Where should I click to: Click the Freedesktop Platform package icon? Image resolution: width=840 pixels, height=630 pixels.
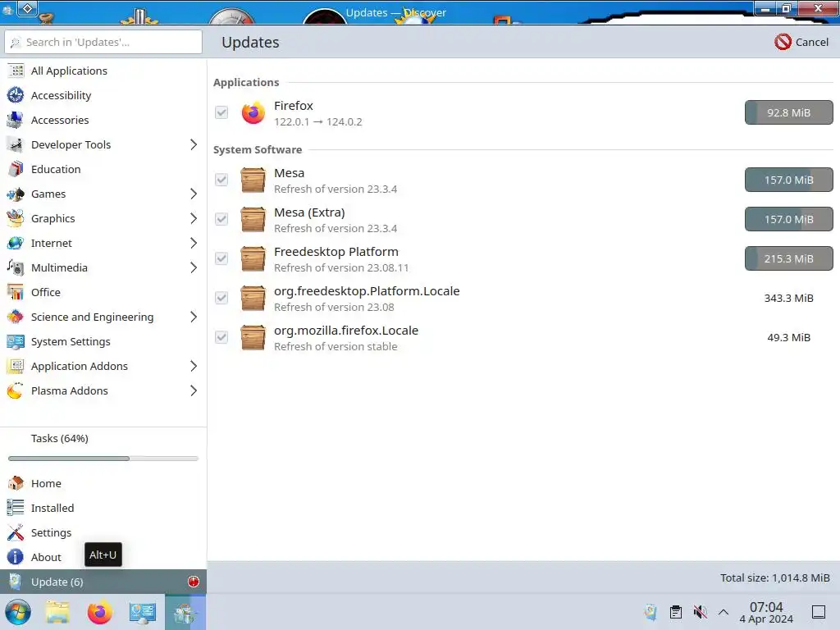click(253, 258)
